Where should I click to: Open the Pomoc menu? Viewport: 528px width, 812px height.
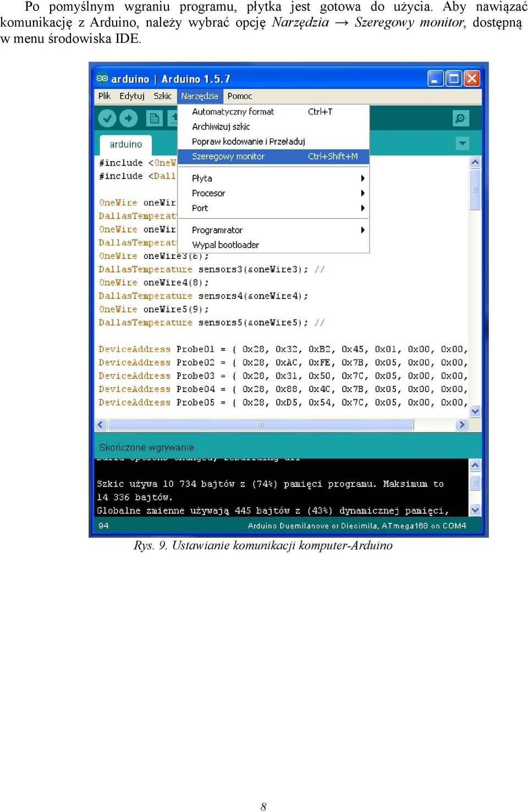(x=240, y=96)
